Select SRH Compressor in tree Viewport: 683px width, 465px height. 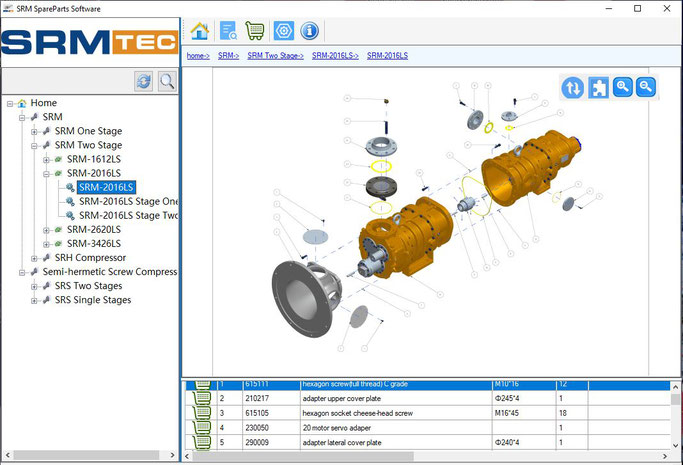[90, 258]
